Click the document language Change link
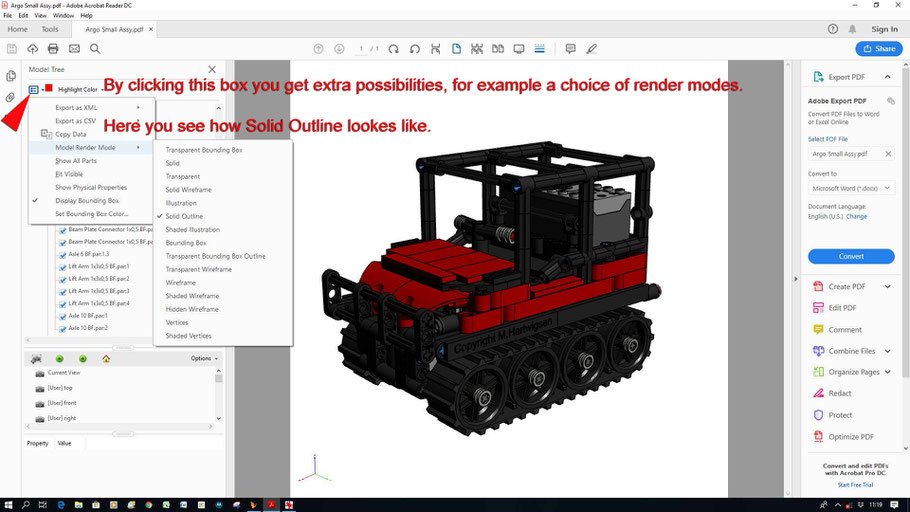 pos(857,217)
